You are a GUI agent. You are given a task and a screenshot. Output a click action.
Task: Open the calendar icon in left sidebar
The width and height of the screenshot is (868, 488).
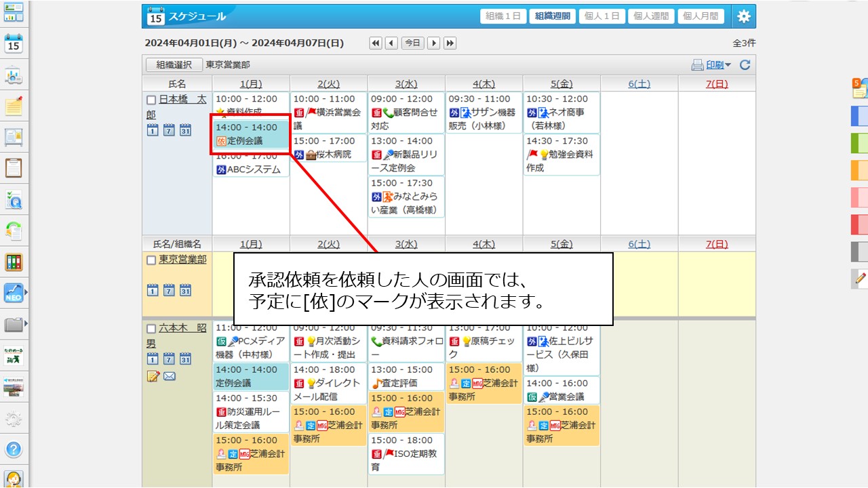tap(14, 43)
